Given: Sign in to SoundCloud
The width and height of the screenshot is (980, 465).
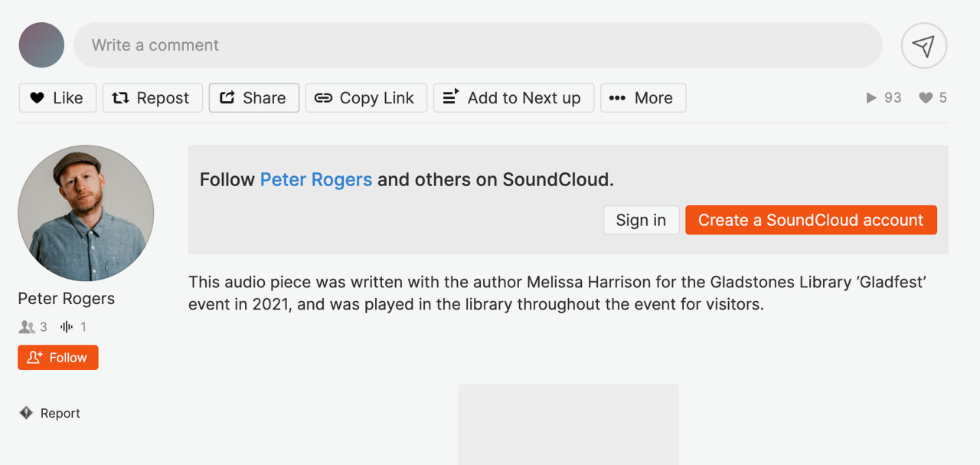Looking at the screenshot, I should click(x=641, y=220).
